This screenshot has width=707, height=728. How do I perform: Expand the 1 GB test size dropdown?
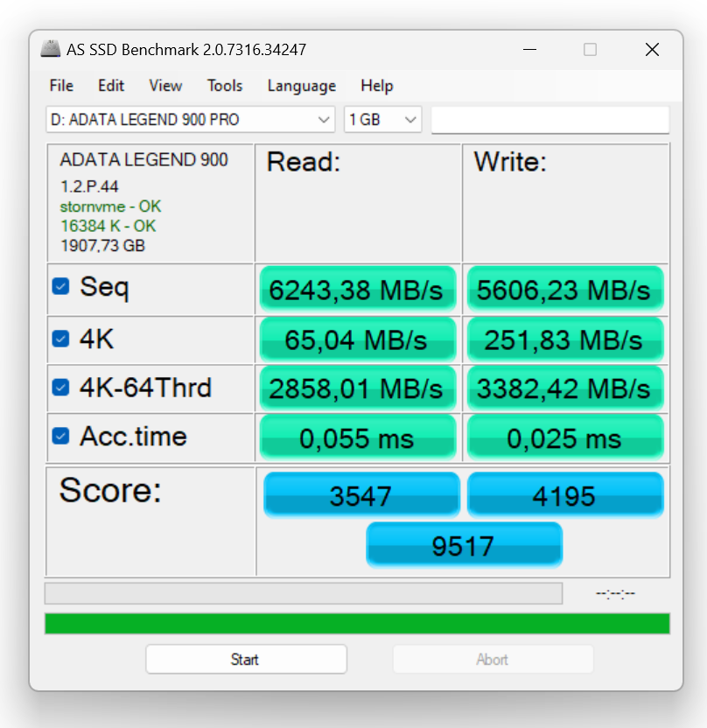pos(383,120)
